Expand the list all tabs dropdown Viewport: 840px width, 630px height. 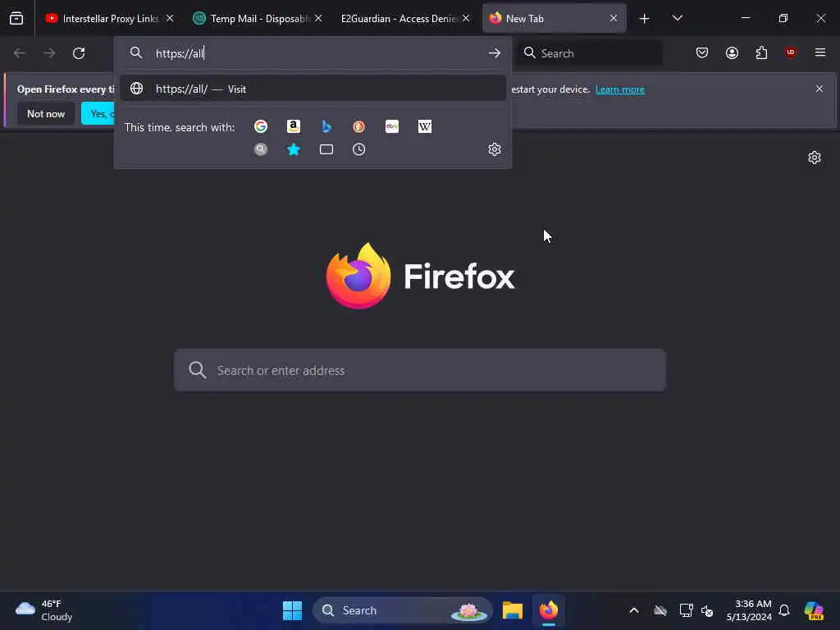click(x=677, y=18)
